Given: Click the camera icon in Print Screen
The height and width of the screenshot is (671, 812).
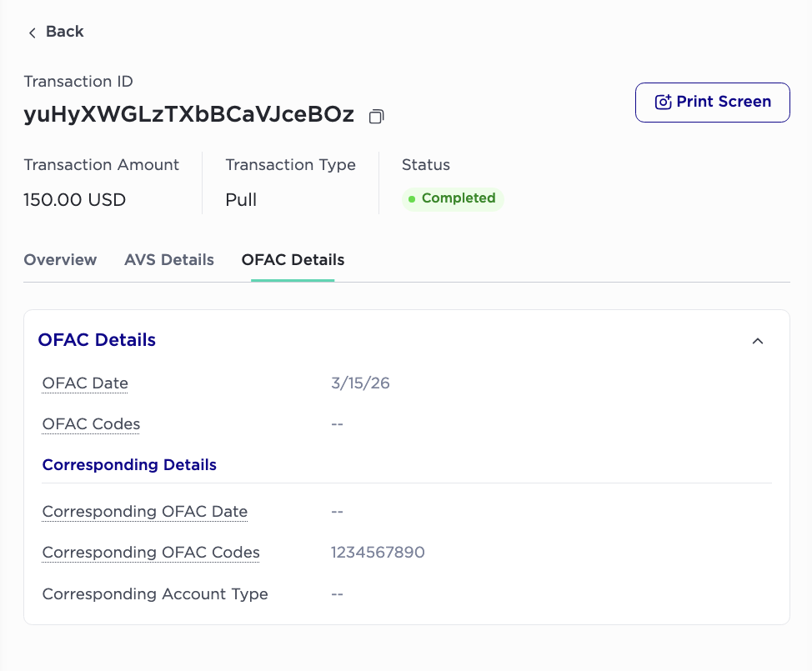Looking at the screenshot, I should click(x=664, y=102).
